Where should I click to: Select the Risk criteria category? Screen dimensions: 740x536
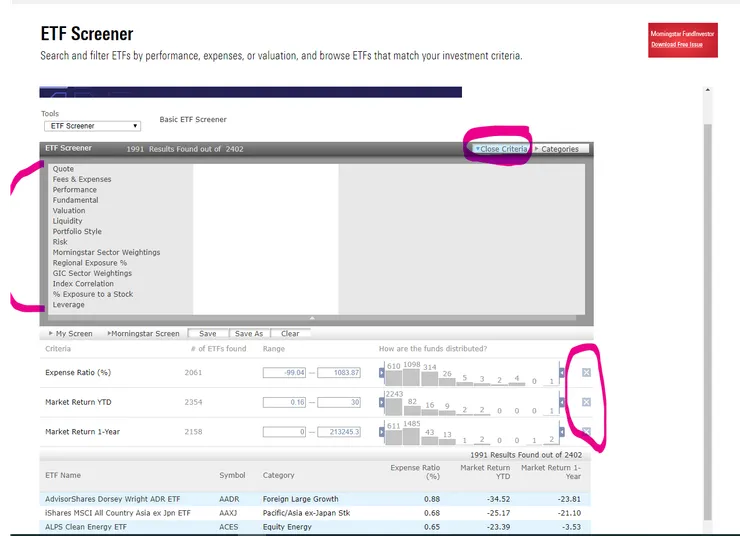(60, 242)
